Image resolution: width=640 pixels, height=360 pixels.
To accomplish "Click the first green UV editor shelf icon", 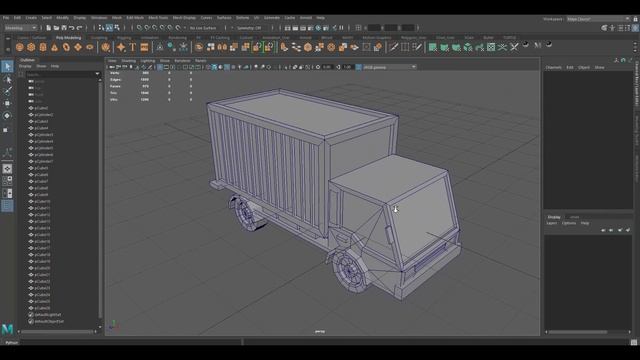I will 433,47.
